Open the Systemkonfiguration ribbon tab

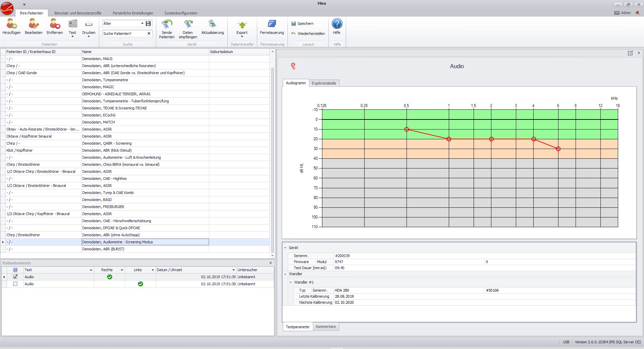pos(181,13)
